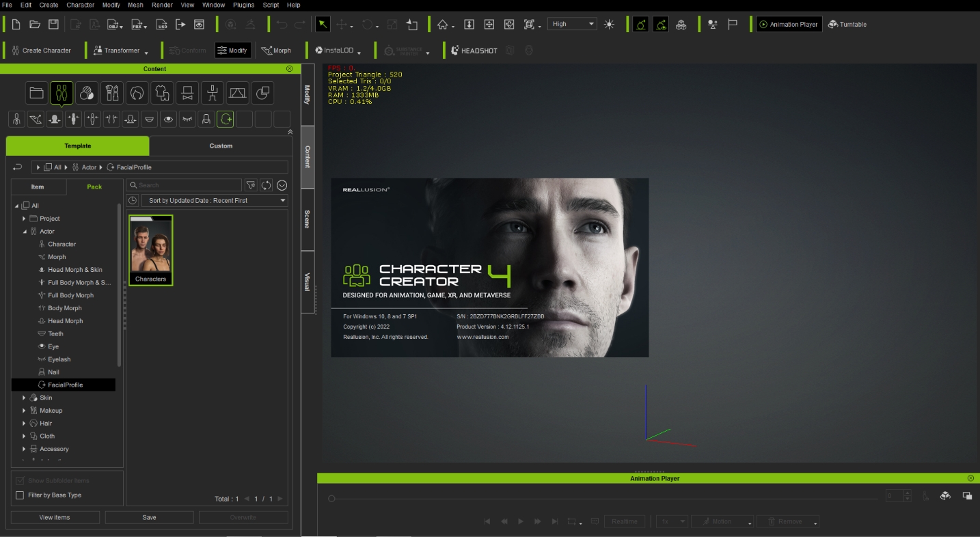Click the Undo arrow in the toolbar
980x537 pixels.
282,25
